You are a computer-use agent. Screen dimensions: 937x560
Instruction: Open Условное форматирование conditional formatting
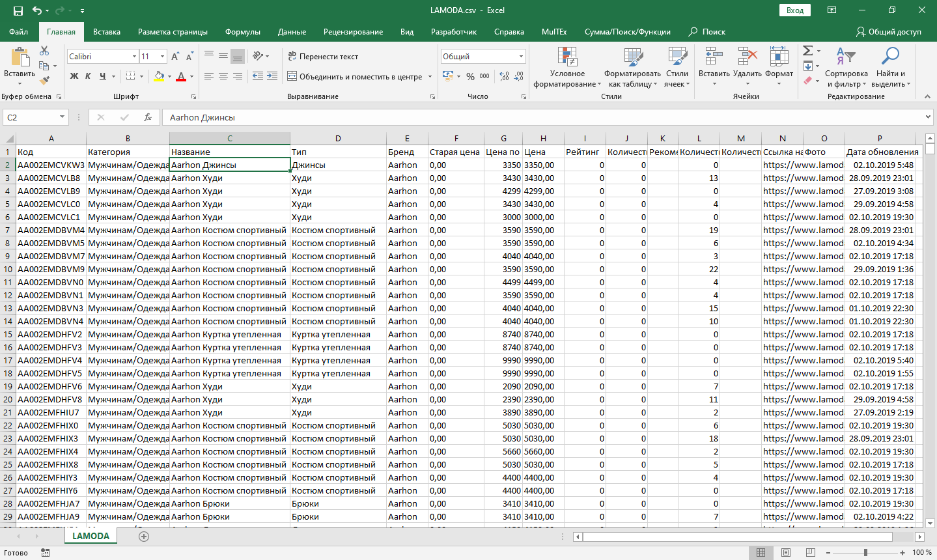click(567, 67)
